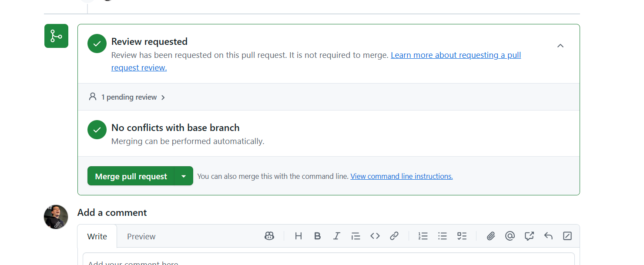Open Copilot from the comment toolbar
644x265 pixels.
[x=269, y=235]
